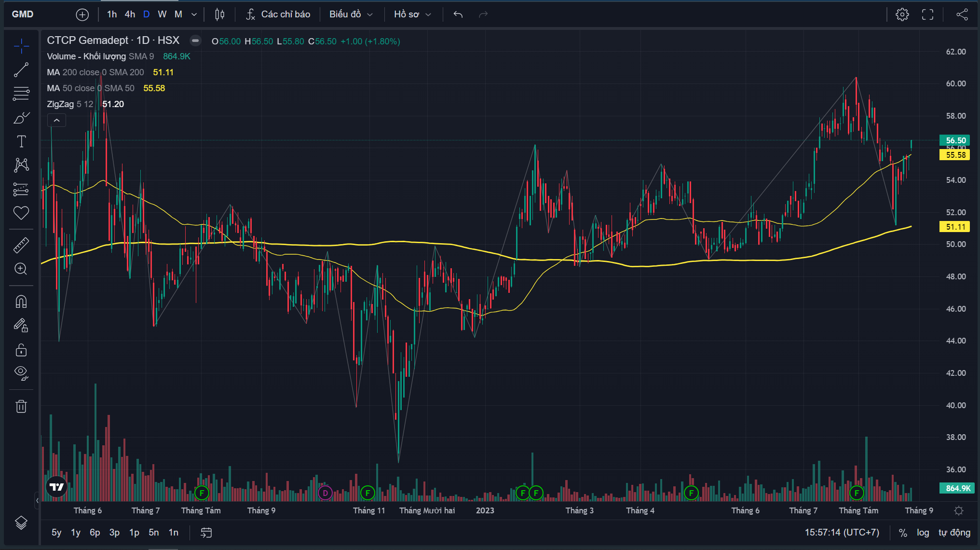Activate the zoom in tool
This screenshot has height=550, width=980.
21,269
